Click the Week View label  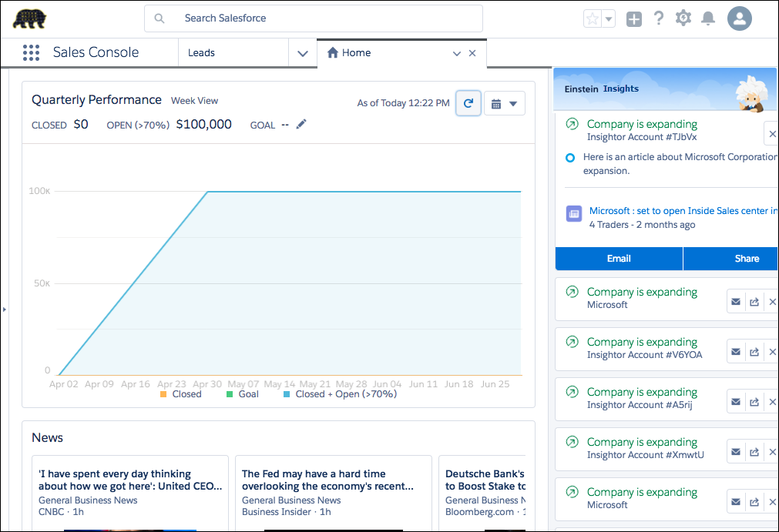195,101
